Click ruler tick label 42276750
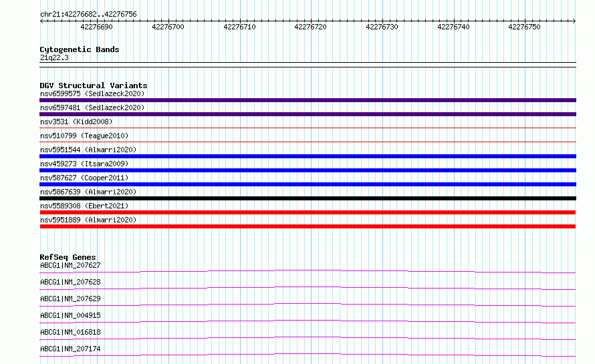This screenshot has height=364, width=595. [x=524, y=27]
